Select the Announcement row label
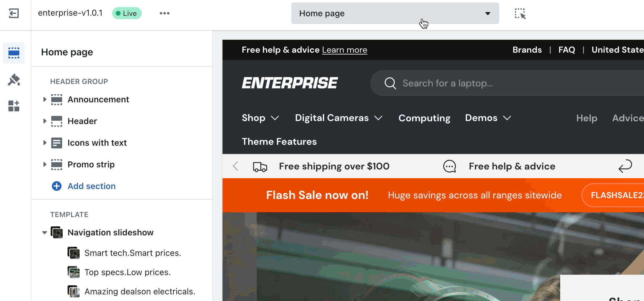Image resolution: width=644 pixels, height=301 pixels. click(x=98, y=99)
